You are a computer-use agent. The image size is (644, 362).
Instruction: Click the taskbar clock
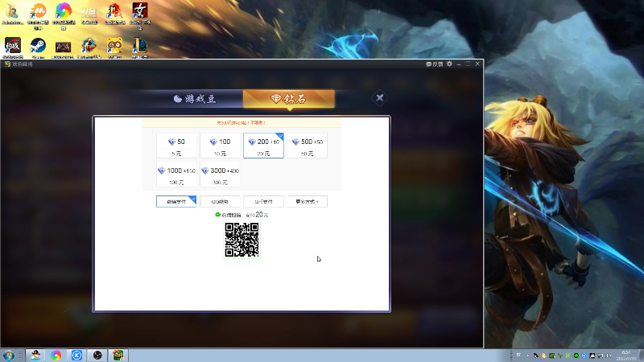coord(626,356)
